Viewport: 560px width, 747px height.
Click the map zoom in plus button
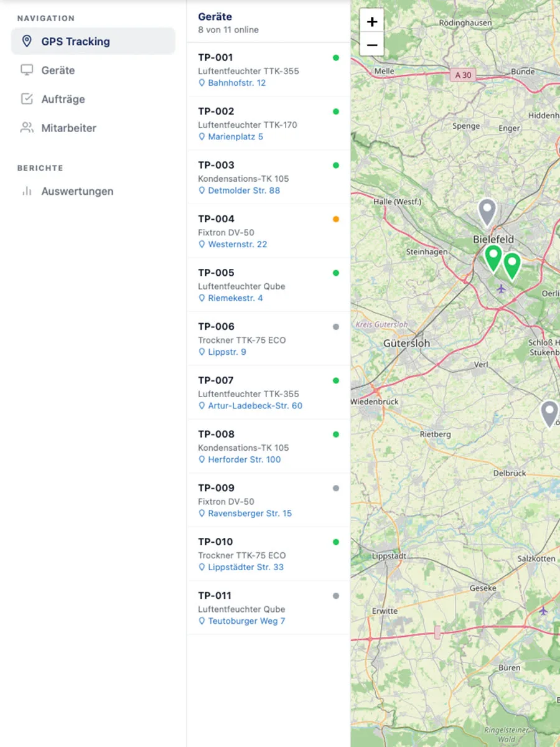point(372,22)
